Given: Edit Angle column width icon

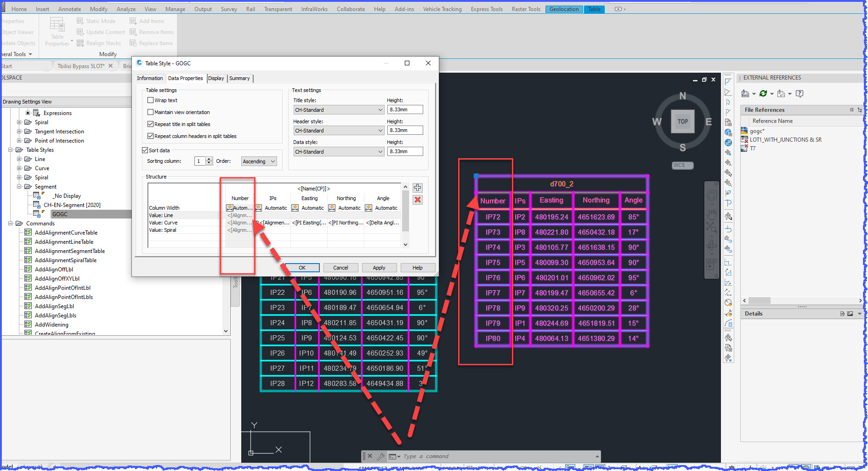Looking at the screenshot, I should pos(369,208).
